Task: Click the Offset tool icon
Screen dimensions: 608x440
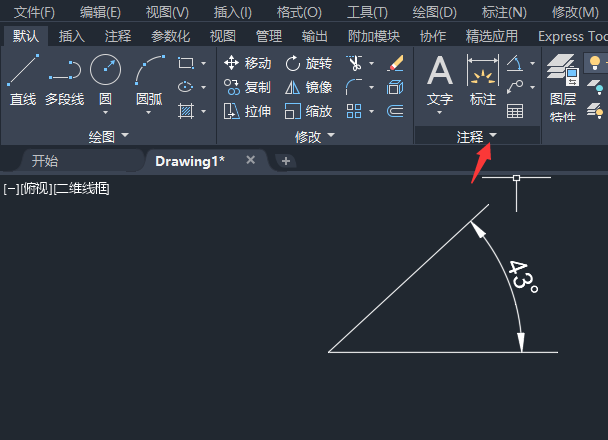Action: (395, 111)
